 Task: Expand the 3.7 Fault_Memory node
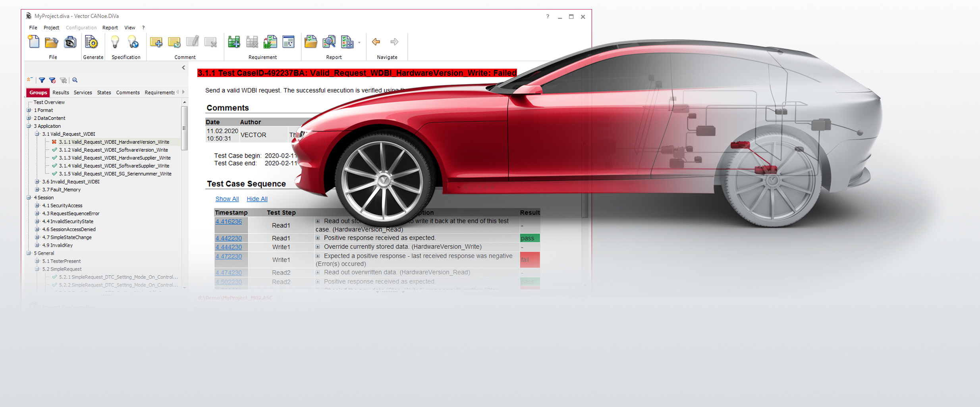(37, 190)
